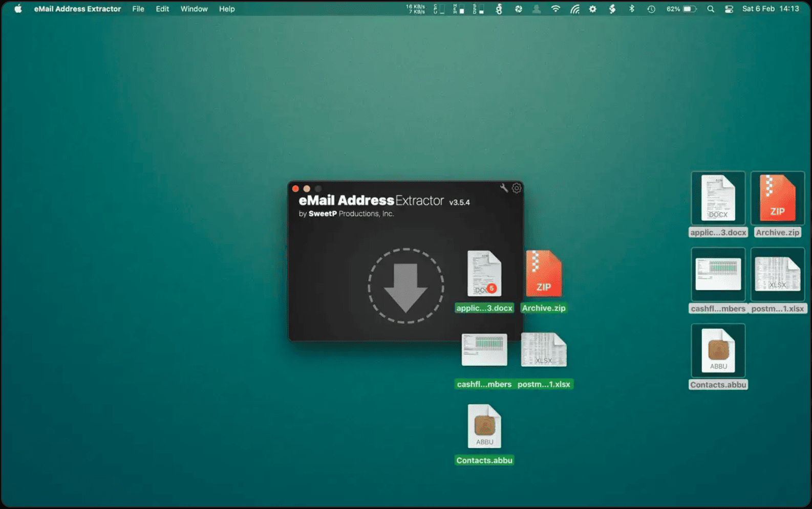Image resolution: width=812 pixels, height=509 pixels.
Task: Open the gear settings icon in Extractor window
Action: [x=517, y=188]
